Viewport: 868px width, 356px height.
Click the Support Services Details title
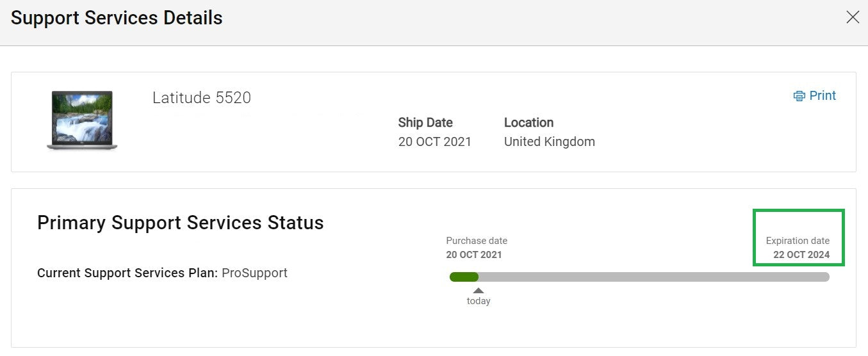(x=117, y=17)
